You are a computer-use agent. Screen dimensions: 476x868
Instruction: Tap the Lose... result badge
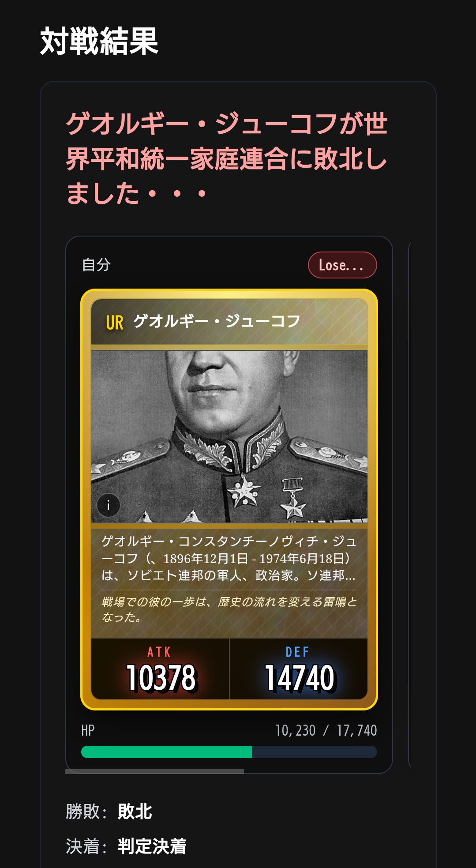coord(342,265)
